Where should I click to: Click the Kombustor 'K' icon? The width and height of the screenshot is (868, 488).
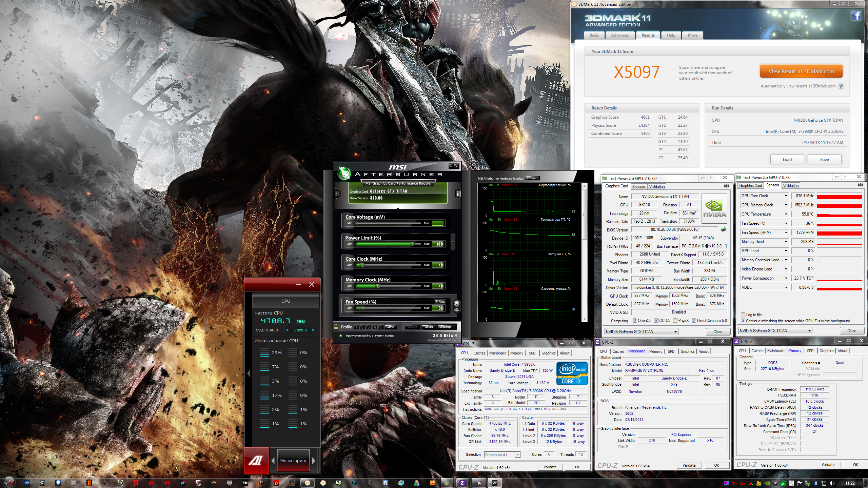[x=337, y=194]
